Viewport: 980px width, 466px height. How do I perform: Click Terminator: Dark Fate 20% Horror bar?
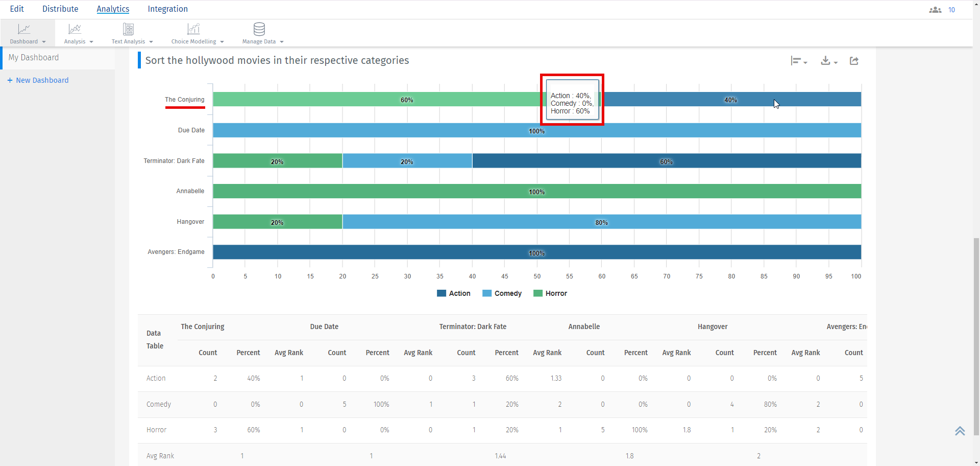click(278, 161)
